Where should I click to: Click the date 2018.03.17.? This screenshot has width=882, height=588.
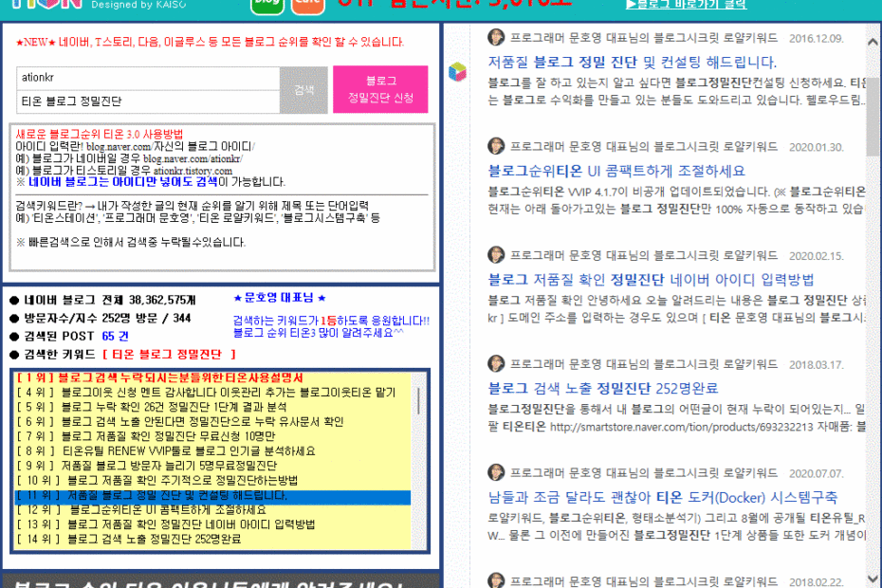817,365
